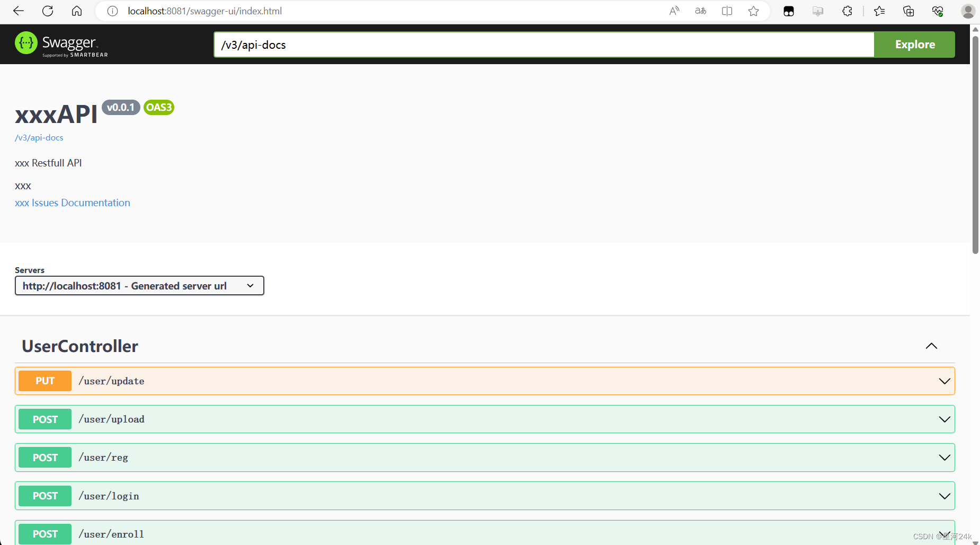Open Browser essentials heart icon
Screen dimensions: 980x545
[937, 11]
